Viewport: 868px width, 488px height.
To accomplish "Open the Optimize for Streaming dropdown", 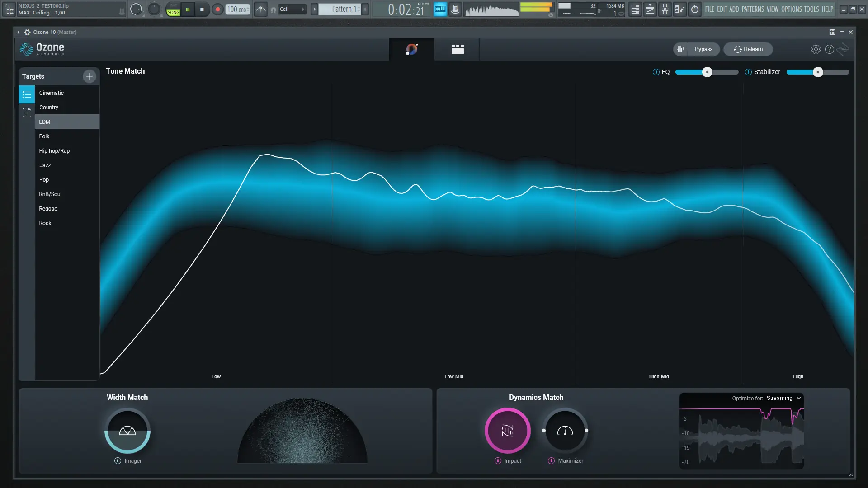I will click(783, 398).
